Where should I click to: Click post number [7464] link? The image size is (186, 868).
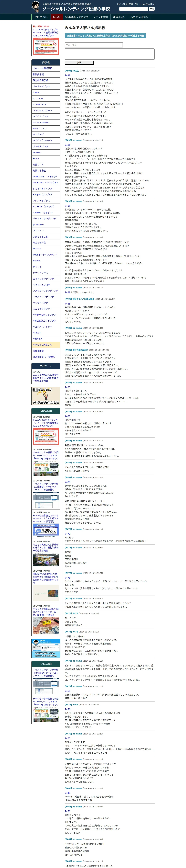[68, 839]
